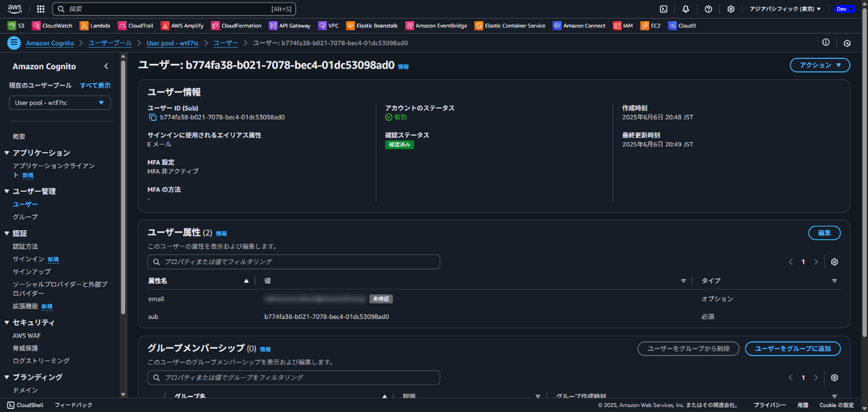The height and width of the screenshot is (412, 868).
Task: Collapse the Amazon Cognito side panel
Action: coord(106,66)
